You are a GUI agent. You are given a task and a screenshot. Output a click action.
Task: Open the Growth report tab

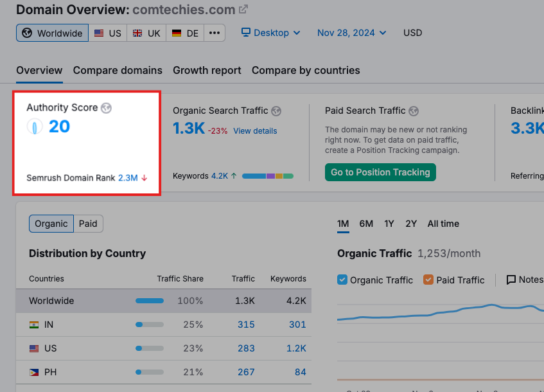click(x=207, y=71)
